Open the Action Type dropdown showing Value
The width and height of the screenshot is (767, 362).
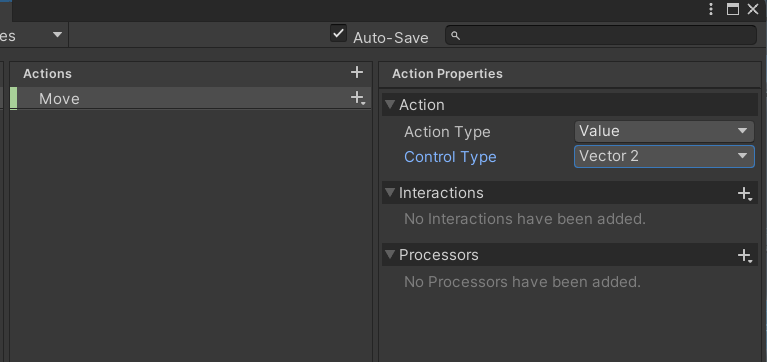pyautogui.click(x=664, y=131)
